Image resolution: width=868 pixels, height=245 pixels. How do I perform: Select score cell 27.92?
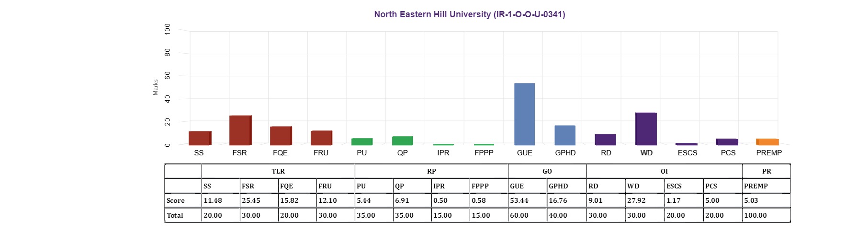pyautogui.click(x=645, y=200)
